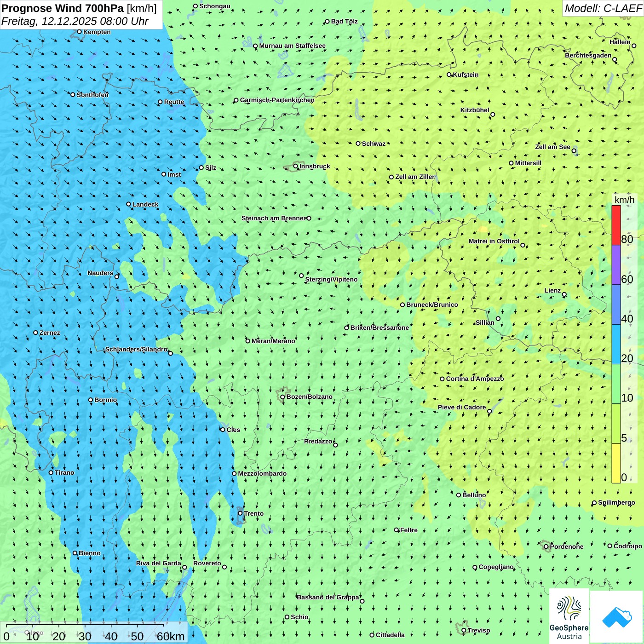Click the Bozen/Bolzano city marker circle
644x644 pixels.
coord(282,397)
